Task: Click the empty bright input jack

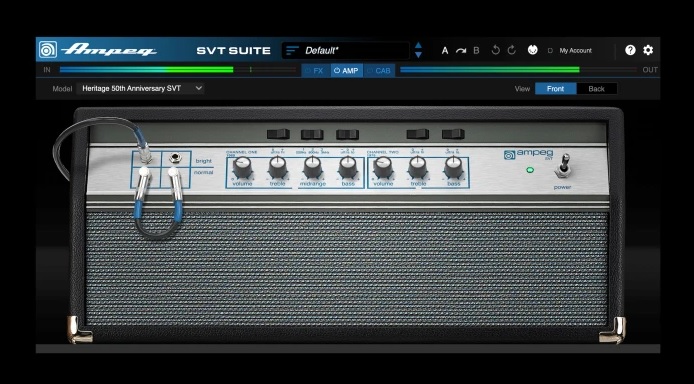Action: pyautogui.click(x=176, y=157)
